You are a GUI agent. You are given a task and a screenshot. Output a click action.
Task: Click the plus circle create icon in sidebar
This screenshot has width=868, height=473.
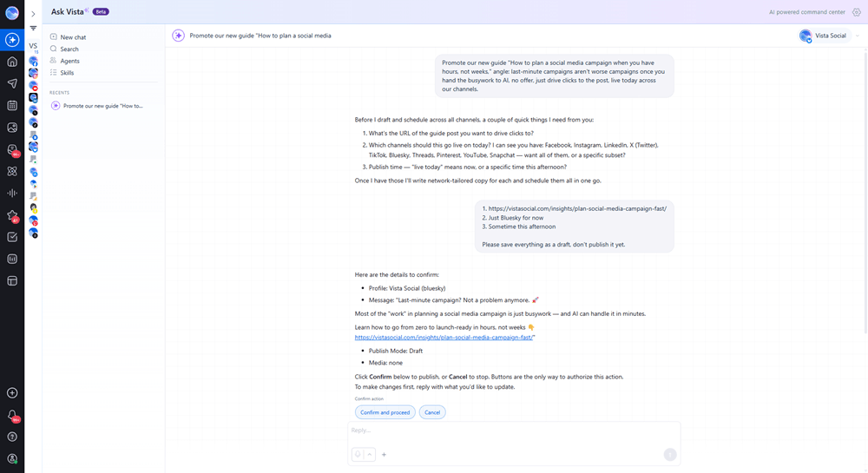click(12, 393)
